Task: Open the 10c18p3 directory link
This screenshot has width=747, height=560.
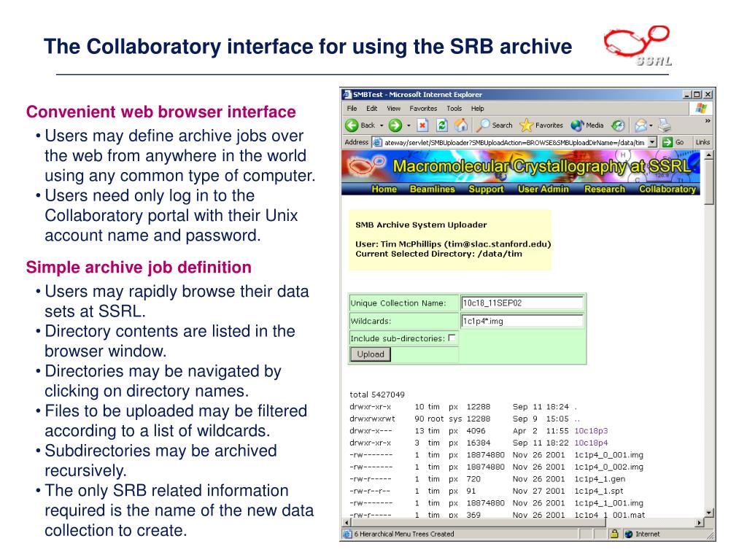Action: coord(591,431)
